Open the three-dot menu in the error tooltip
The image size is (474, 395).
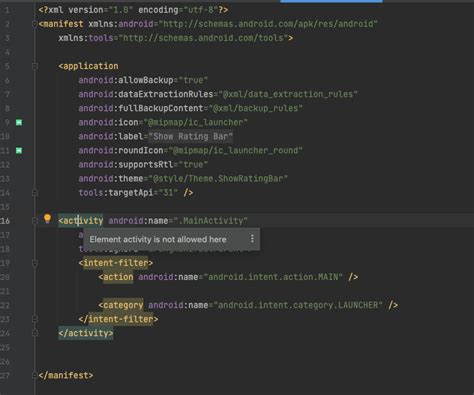coord(252,239)
